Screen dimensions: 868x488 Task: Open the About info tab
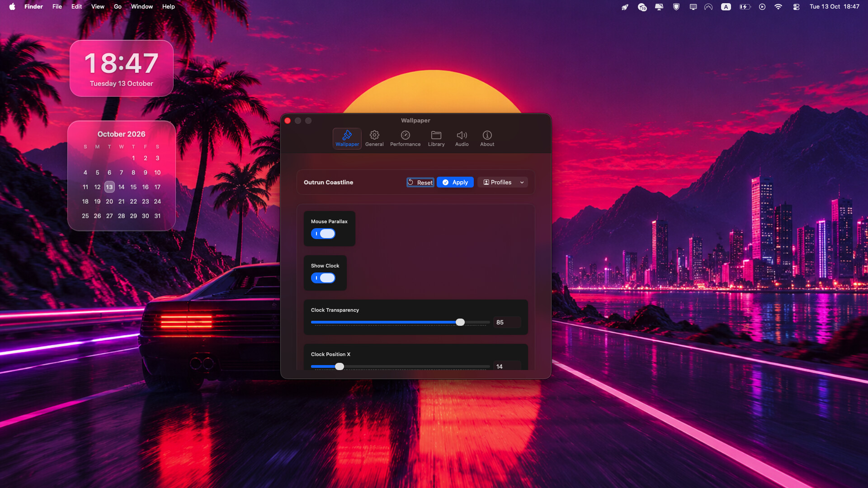tap(487, 138)
